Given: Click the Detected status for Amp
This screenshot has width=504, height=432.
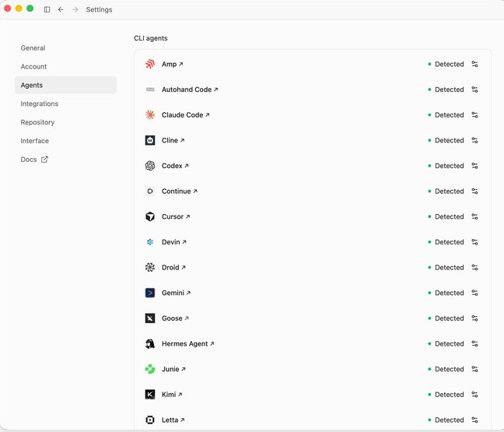Looking at the screenshot, I should 446,64.
